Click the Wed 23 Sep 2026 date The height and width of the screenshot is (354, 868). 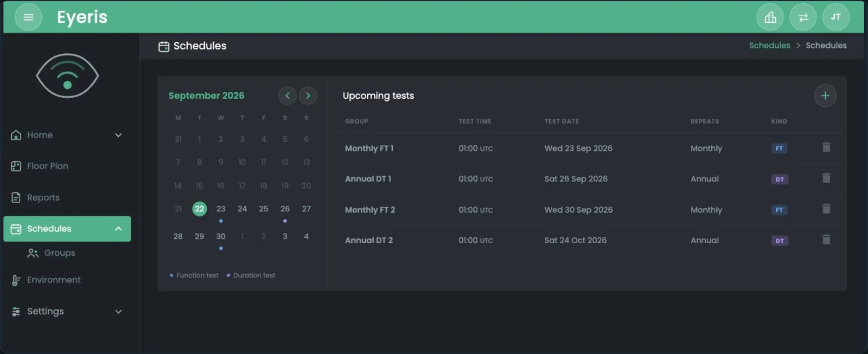[x=578, y=148]
